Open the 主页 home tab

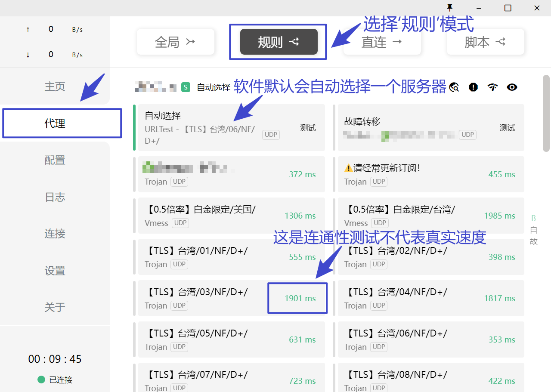[x=55, y=86]
